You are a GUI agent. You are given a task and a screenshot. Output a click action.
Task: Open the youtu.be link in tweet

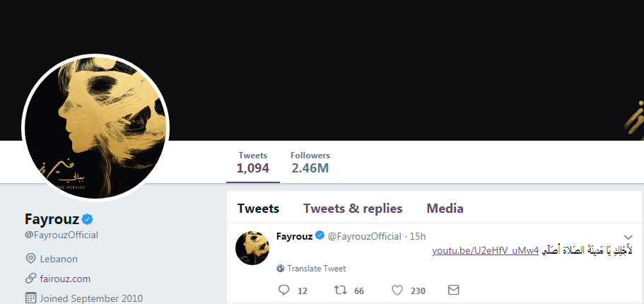tap(486, 250)
